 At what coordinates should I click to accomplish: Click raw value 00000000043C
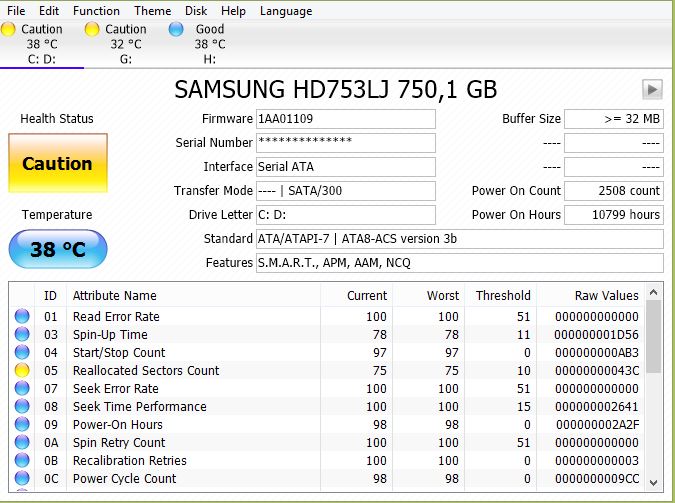point(597,370)
